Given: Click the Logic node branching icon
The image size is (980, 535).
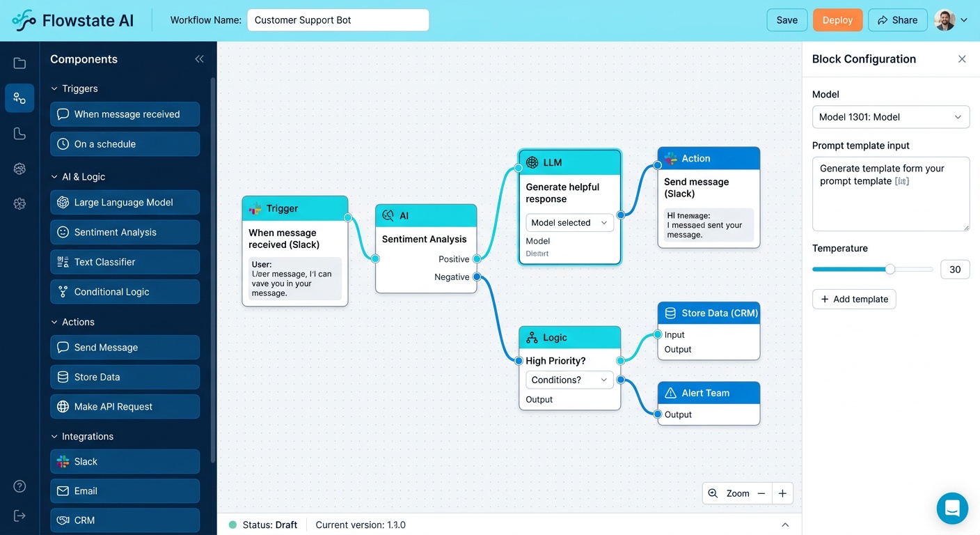Looking at the screenshot, I should pyautogui.click(x=532, y=337).
